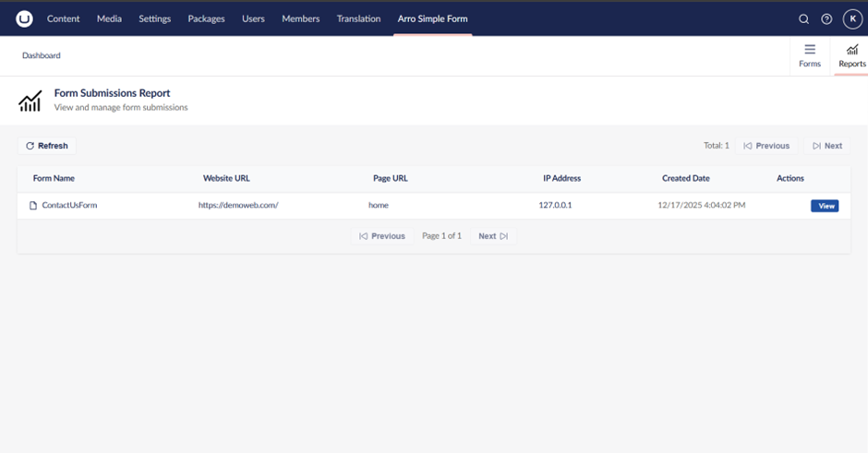The image size is (868, 453).
Task: Open the search magnifier icon
Action: pos(803,18)
